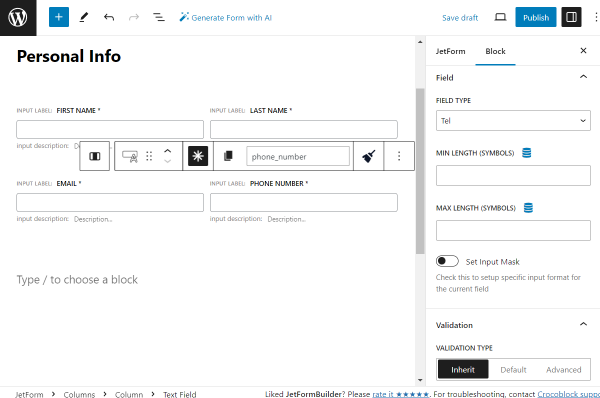Click the Text Field block type icon

[130, 156]
